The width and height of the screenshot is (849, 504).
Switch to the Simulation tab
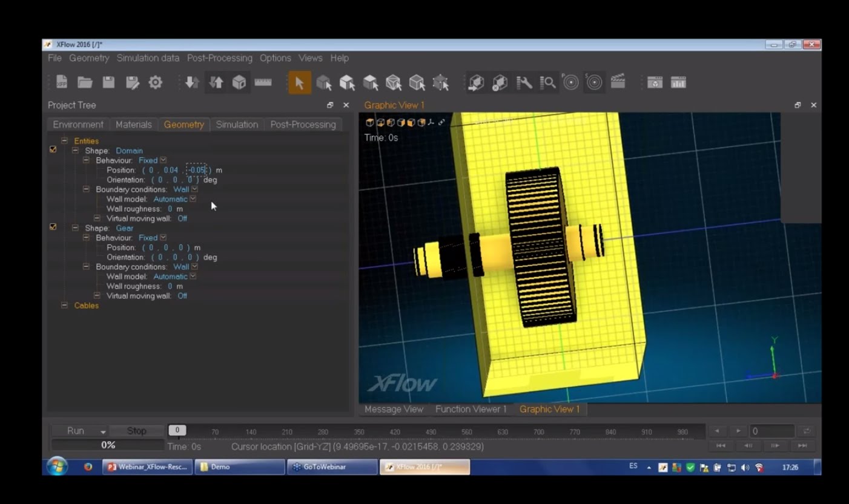click(x=237, y=125)
